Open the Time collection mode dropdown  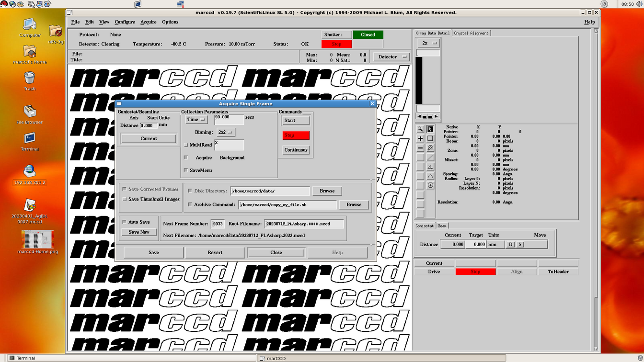tap(196, 120)
